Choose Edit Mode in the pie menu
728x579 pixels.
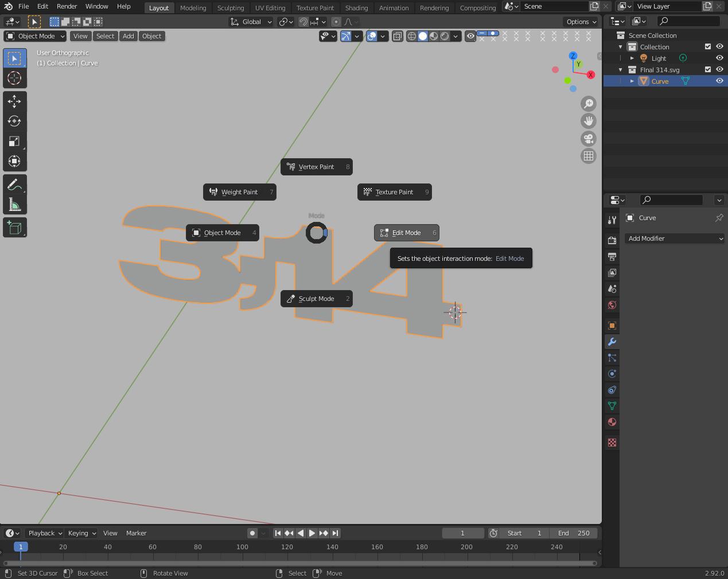coord(407,233)
